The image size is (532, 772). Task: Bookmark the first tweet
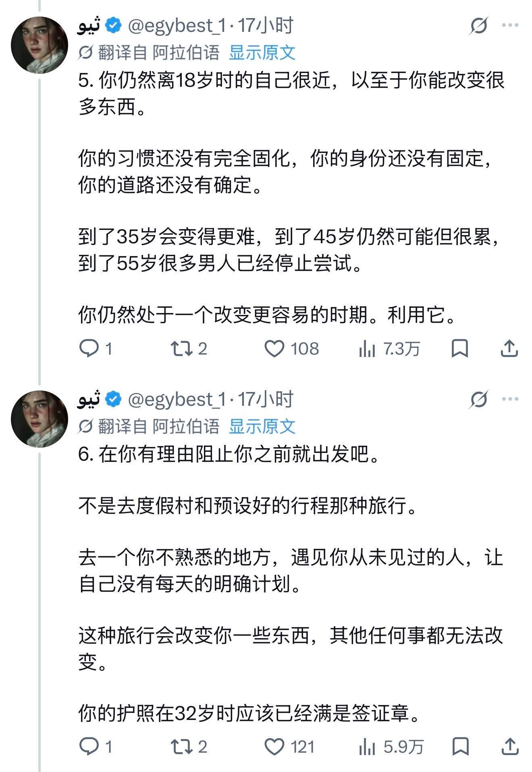460,348
